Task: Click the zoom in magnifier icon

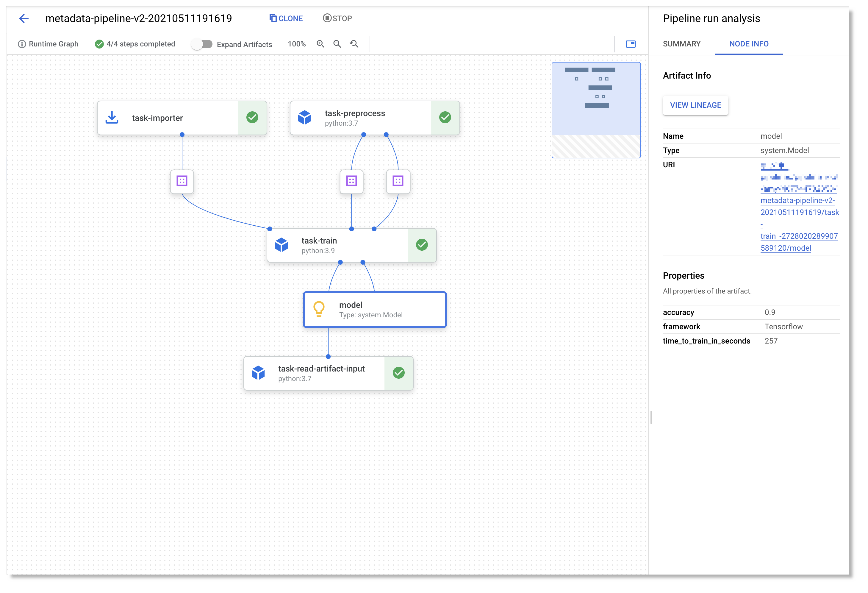Action: tap(320, 44)
